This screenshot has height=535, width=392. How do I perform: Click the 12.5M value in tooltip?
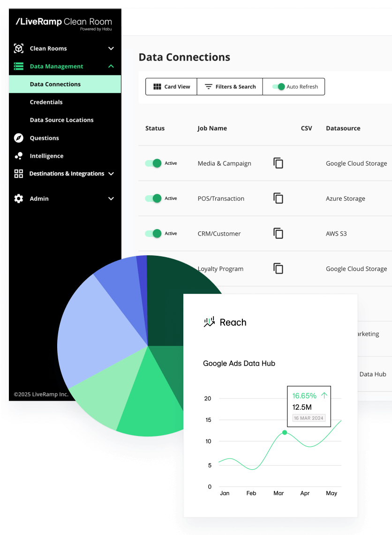coord(302,407)
